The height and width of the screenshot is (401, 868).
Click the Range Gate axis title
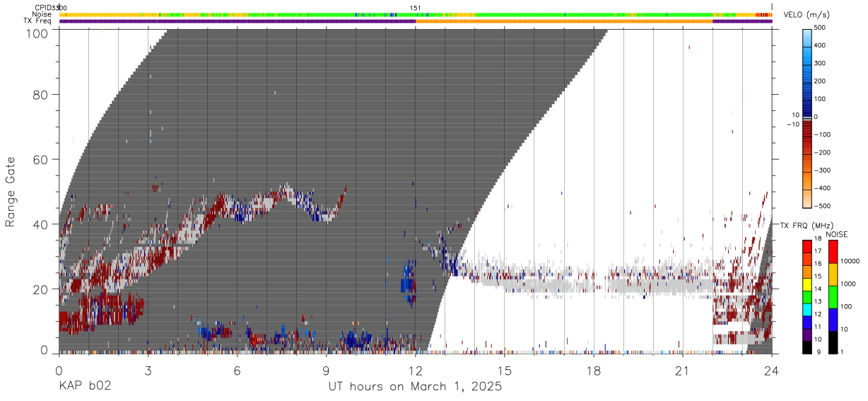(x=11, y=192)
